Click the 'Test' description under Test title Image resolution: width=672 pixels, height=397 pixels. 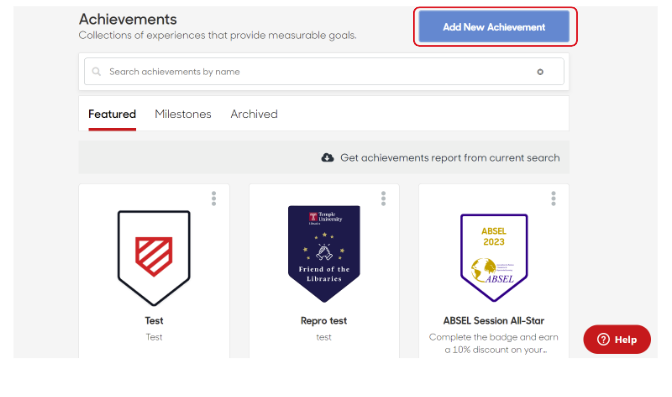point(154,337)
